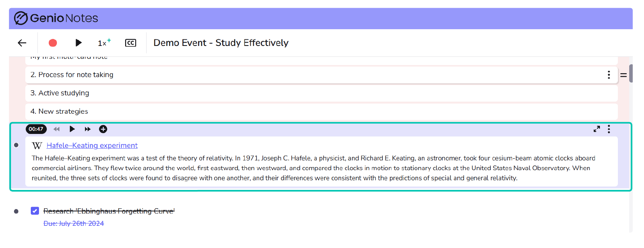Play the note's audio clip

72,129
